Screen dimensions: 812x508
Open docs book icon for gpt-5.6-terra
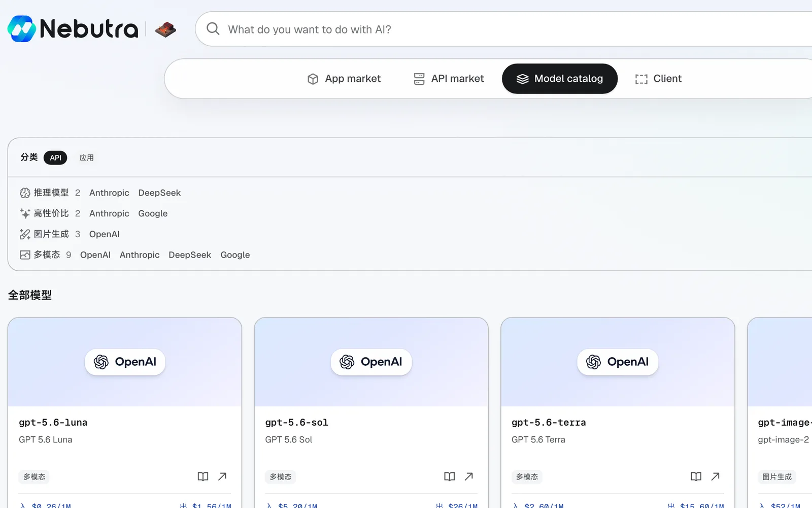click(696, 477)
